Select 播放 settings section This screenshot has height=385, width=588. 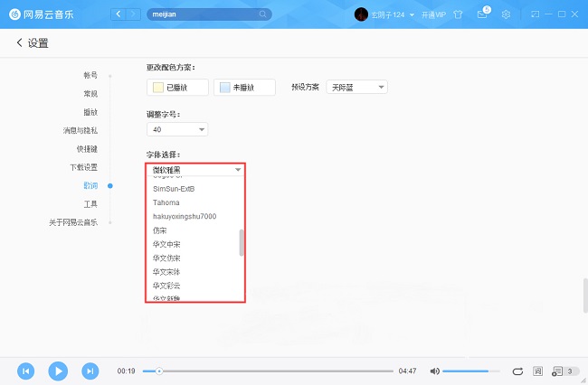point(90,112)
